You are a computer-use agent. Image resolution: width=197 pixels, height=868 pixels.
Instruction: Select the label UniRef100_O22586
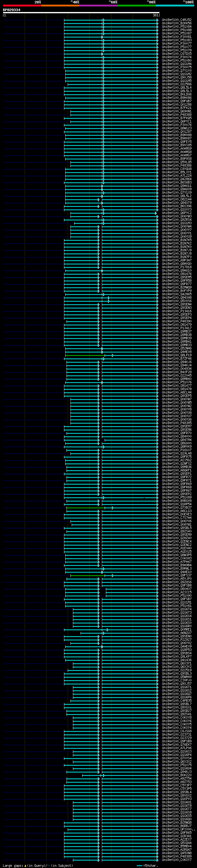177,84
